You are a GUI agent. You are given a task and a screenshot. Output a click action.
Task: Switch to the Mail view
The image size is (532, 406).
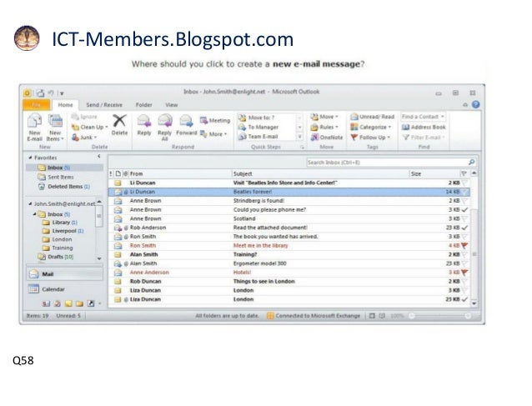click(64, 273)
